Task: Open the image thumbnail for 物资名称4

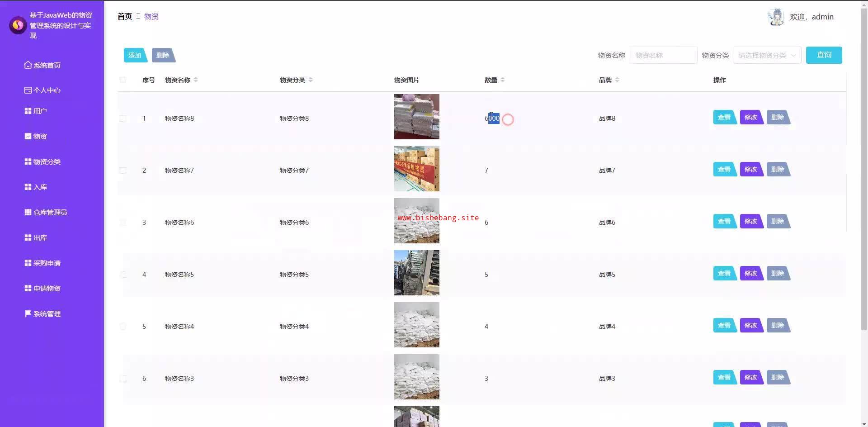Action: [417, 325]
